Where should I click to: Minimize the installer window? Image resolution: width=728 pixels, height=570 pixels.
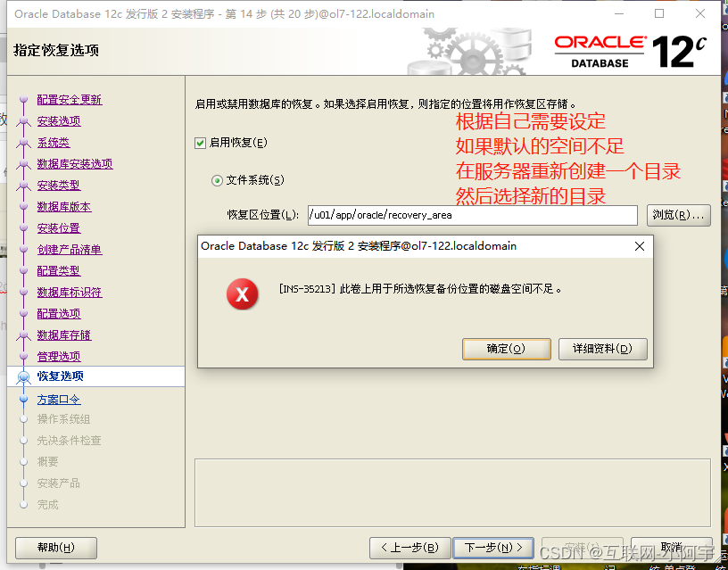(x=619, y=13)
